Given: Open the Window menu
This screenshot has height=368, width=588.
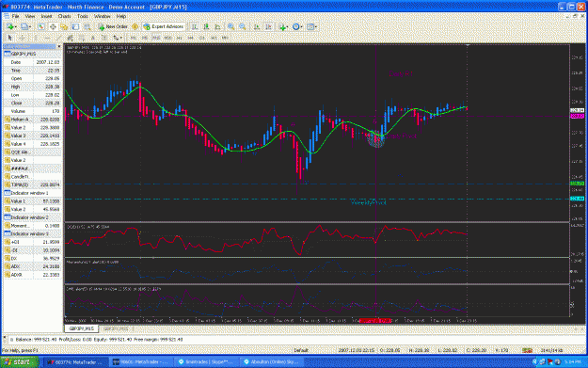Looking at the screenshot, I should 102,16.
